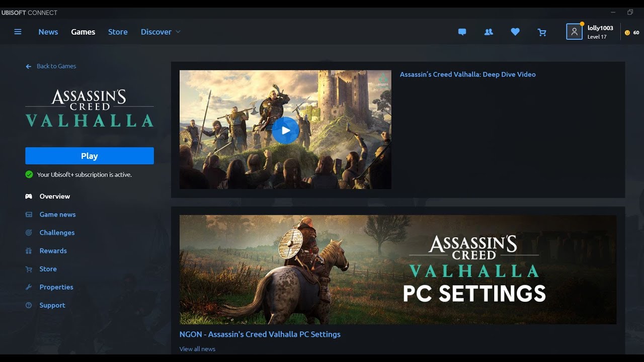Play the Deep Dive video
Viewport: 644px width, 362px height.
[286, 130]
